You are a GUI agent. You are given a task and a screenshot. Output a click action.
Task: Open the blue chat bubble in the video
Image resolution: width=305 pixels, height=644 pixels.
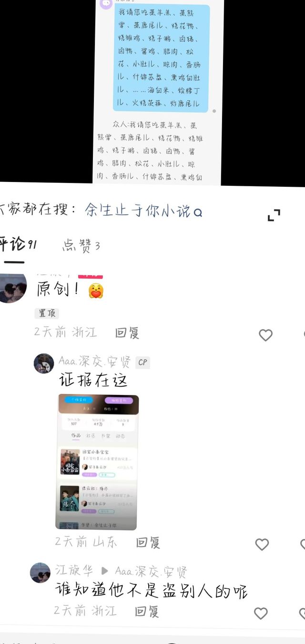click(161, 59)
